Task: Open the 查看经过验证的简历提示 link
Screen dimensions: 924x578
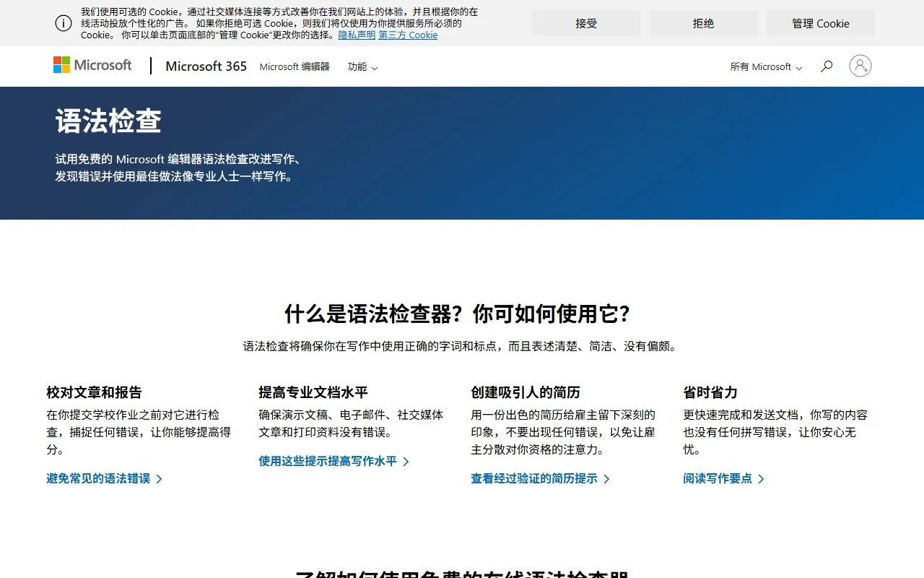Action: pyautogui.click(x=534, y=478)
